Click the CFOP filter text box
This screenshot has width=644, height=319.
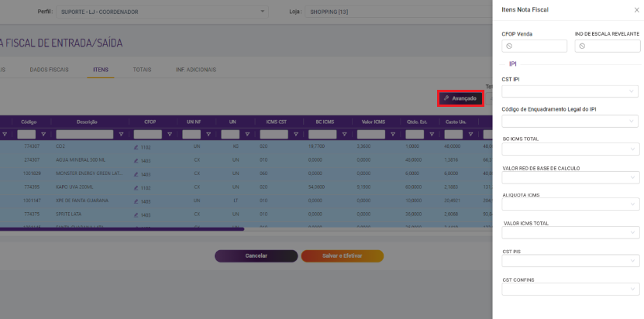(x=148, y=134)
